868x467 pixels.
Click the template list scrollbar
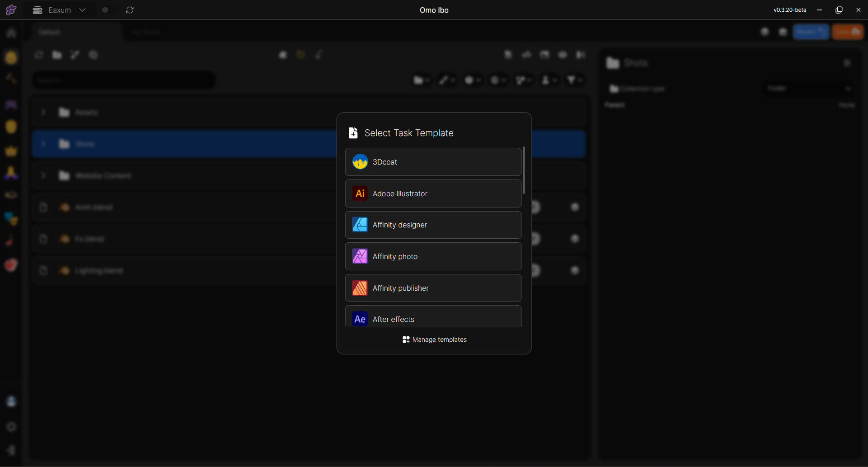coord(524,170)
